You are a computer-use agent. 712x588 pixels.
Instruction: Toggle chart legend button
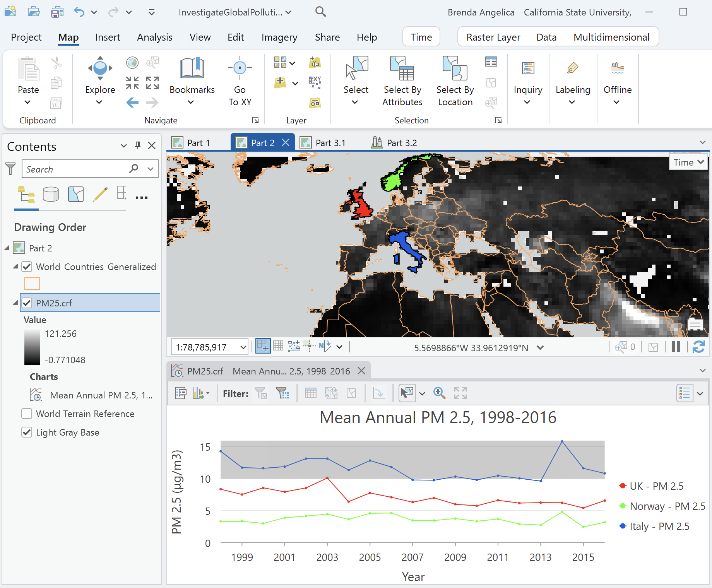tap(685, 393)
